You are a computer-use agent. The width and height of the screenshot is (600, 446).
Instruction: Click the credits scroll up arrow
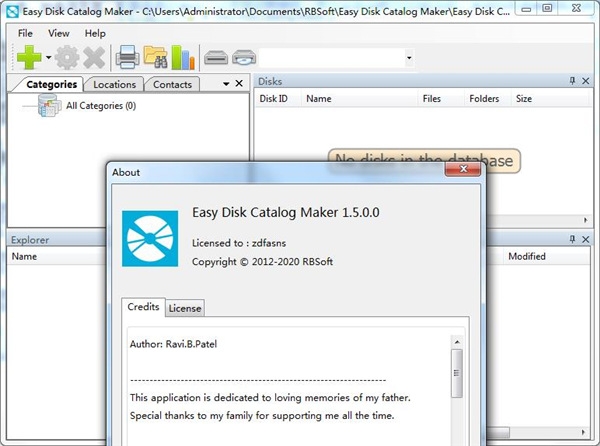(457, 342)
